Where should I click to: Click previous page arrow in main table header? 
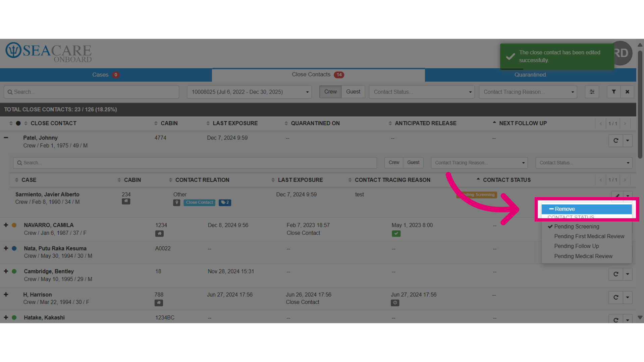pos(601,123)
